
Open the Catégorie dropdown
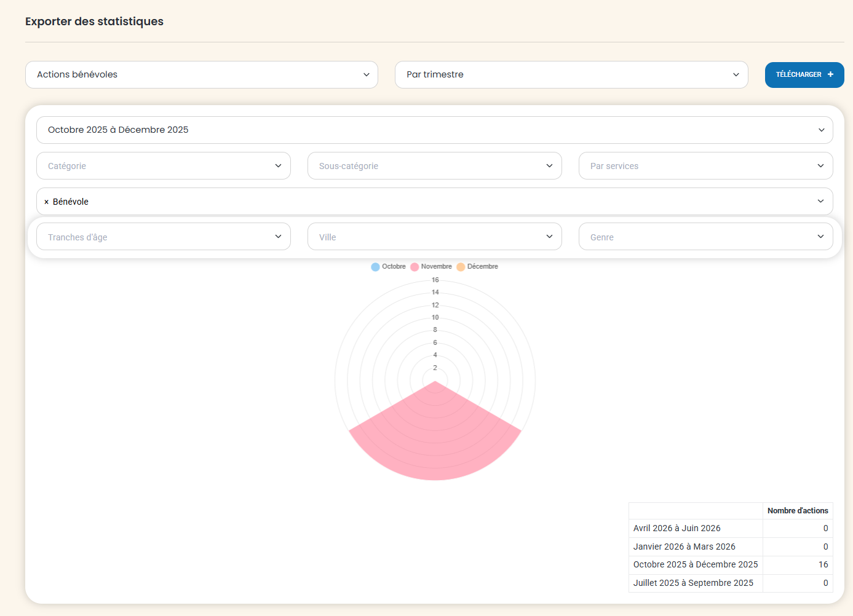coord(163,166)
